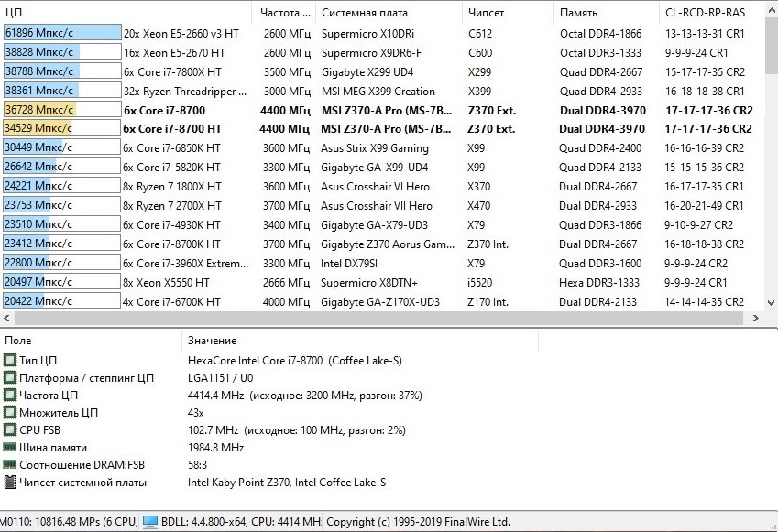The image size is (778, 532).
Task: Sort by Память column header
Action: pyautogui.click(x=607, y=13)
